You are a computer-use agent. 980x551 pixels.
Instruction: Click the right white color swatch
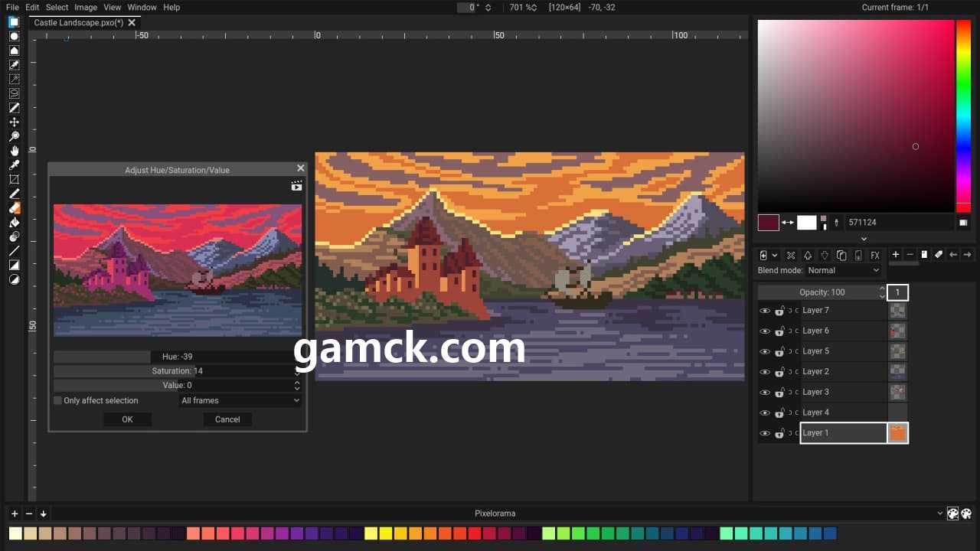click(x=807, y=223)
